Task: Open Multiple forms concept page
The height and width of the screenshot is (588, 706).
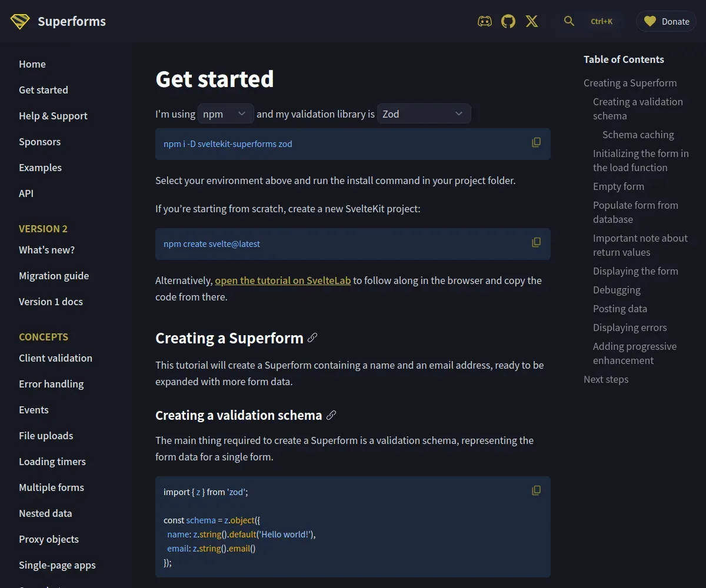Action: point(51,487)
